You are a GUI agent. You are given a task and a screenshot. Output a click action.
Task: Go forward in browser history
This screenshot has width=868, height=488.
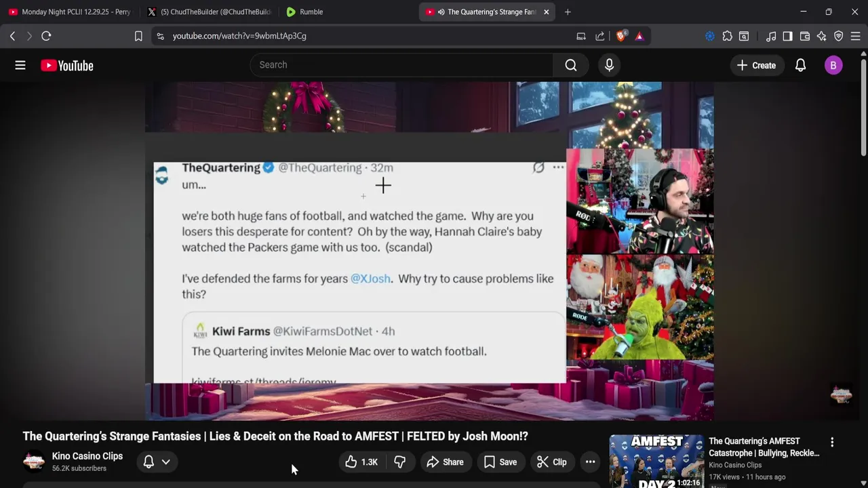[29, 36]
